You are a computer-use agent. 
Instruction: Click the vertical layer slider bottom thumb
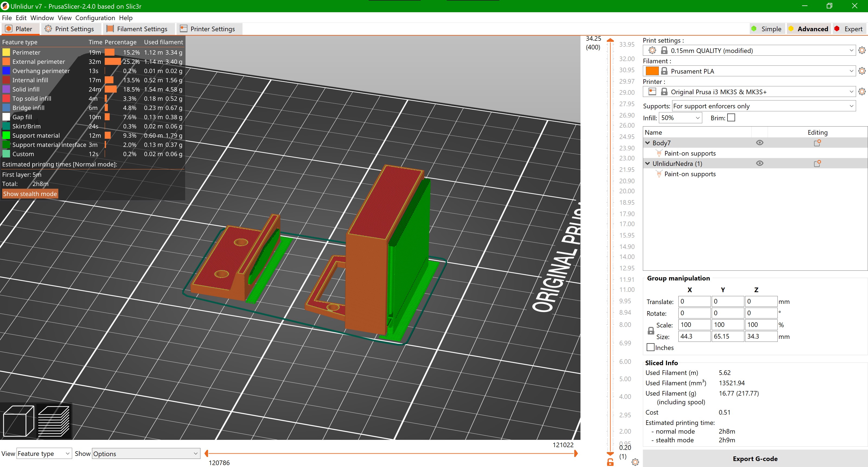pyautogui.click(x=610, y=453)
